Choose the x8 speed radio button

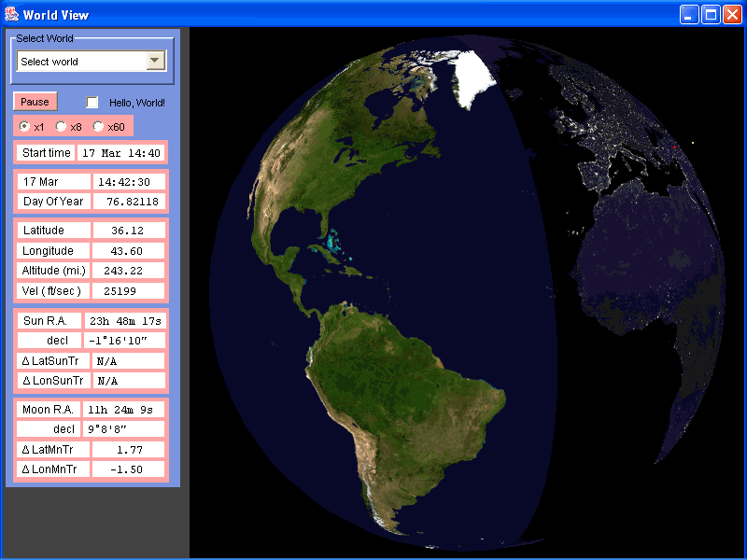(61, 126)
